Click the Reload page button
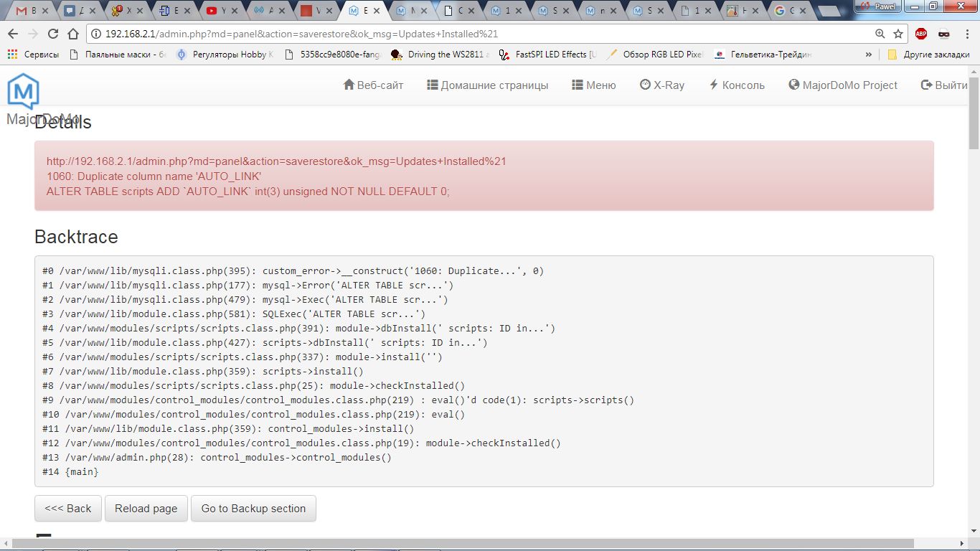The height and width of the screenshot is (551, 980). point(146,508)
